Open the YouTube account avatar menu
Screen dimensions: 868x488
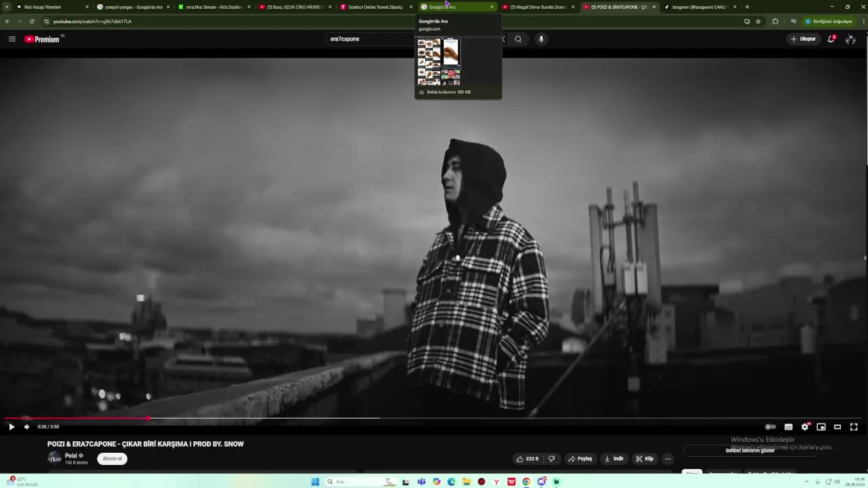[850, 39]
